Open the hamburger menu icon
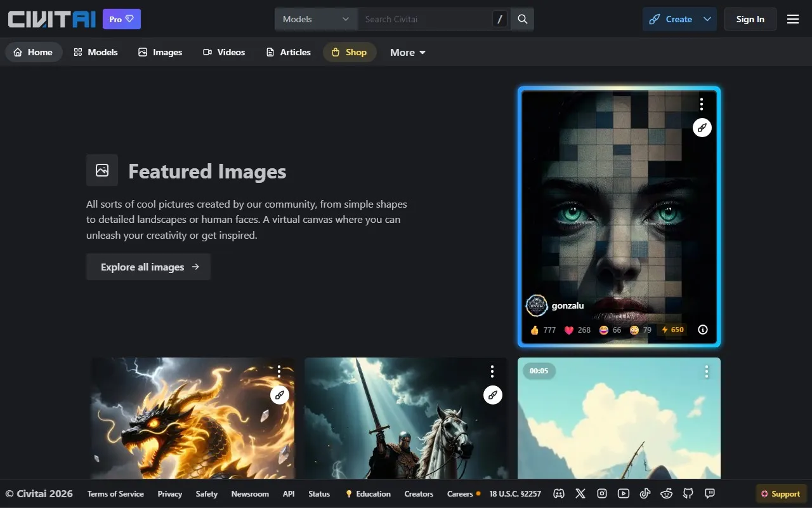Image resolution: width=812 pixels, height=508 pixels. coord(793,19)
